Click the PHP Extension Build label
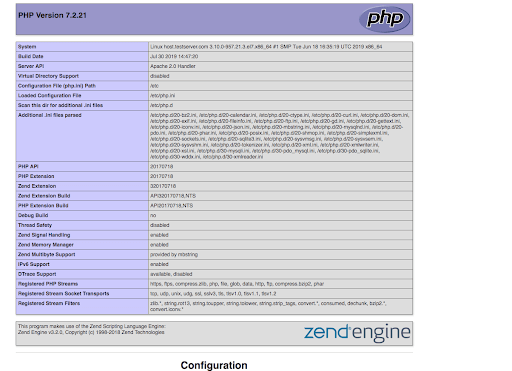The height and width of the screenshot is (371, 512). pyautogui.click(x=43, y=205)
